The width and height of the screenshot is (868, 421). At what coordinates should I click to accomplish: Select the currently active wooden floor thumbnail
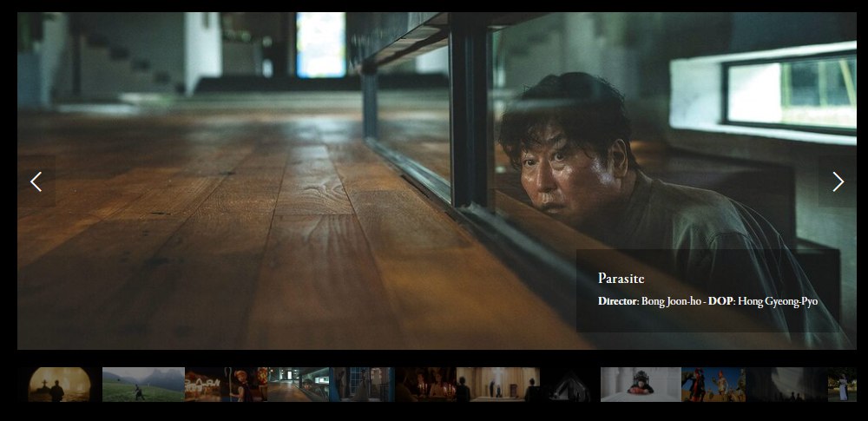tap(299, 385)
